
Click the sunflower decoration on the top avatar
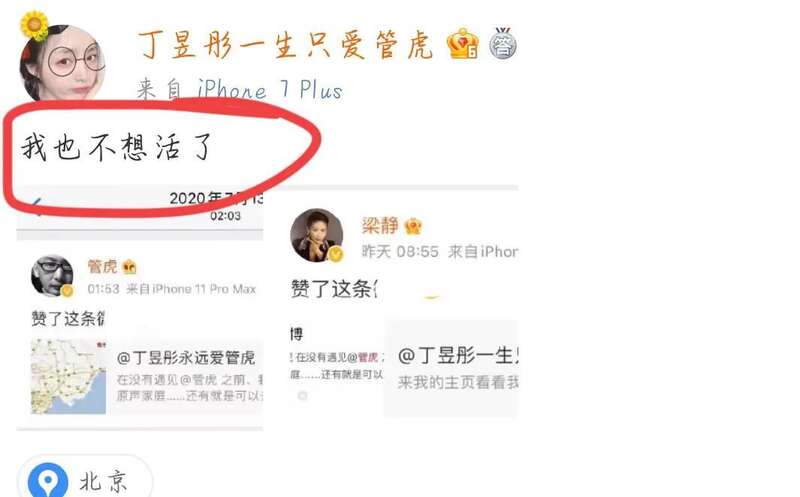pyautogui.click(x=34, y=24)
